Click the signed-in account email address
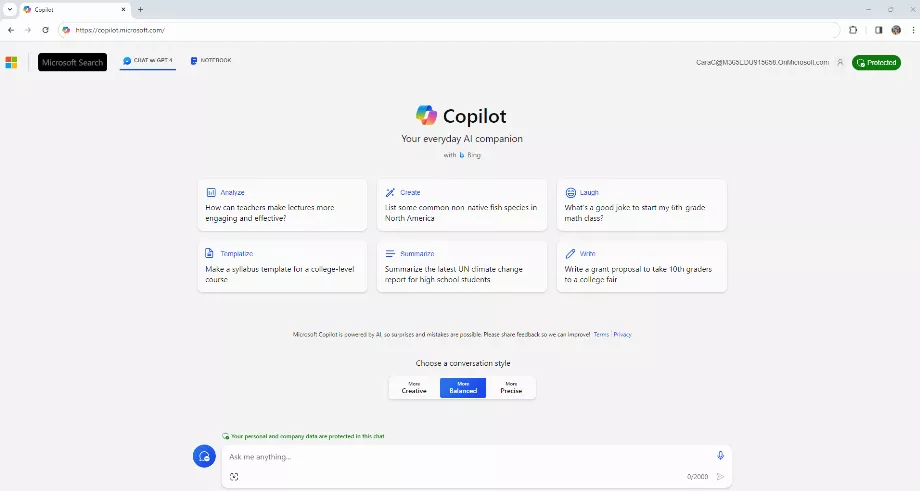Screen dimensions: 920x491 click(762, 62)
